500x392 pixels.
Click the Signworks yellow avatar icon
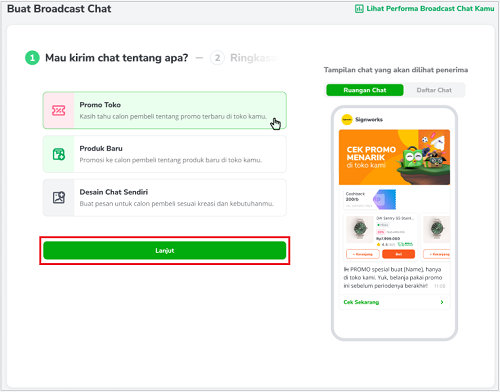point(347,119)
